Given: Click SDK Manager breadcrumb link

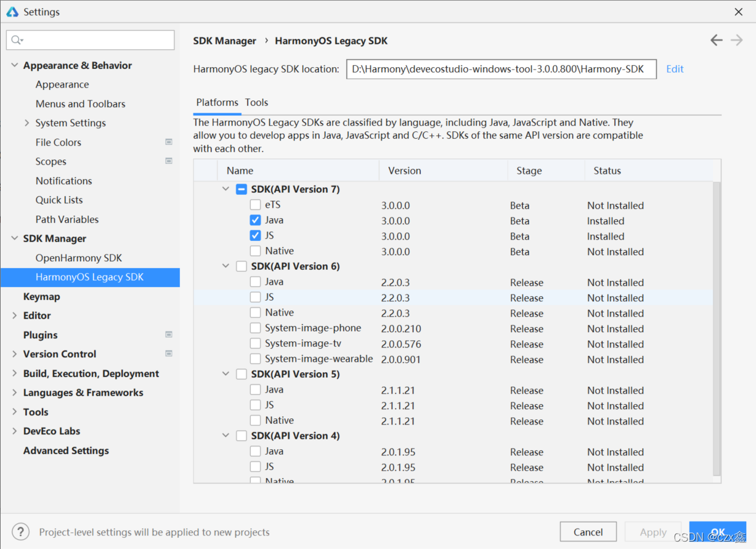Looking at the screenshot, I should click(225, 41).
